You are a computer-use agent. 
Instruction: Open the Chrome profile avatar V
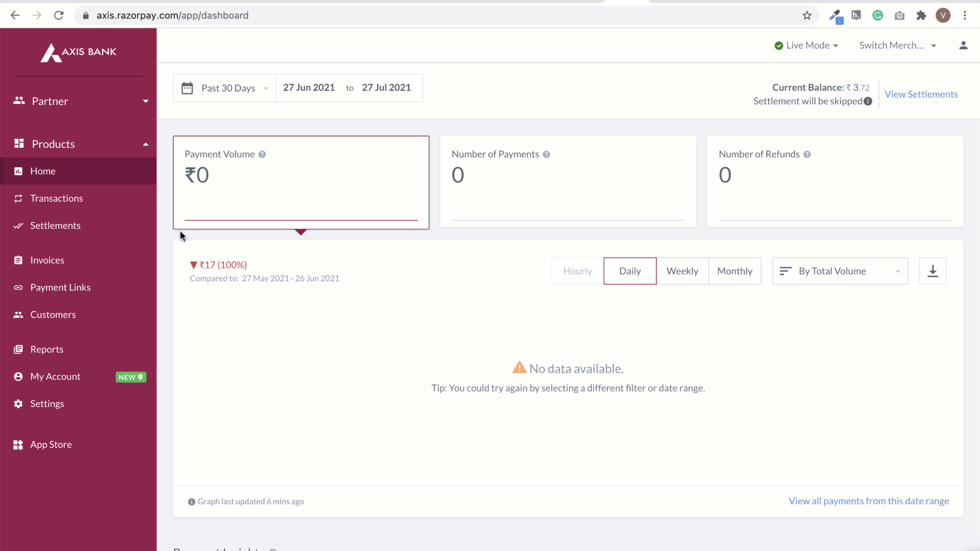pos(943,15)
